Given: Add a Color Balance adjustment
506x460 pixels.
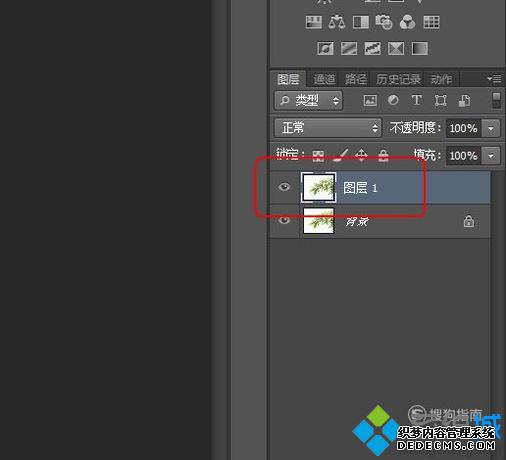Looking at the screenshot, I should pos(337,22).
